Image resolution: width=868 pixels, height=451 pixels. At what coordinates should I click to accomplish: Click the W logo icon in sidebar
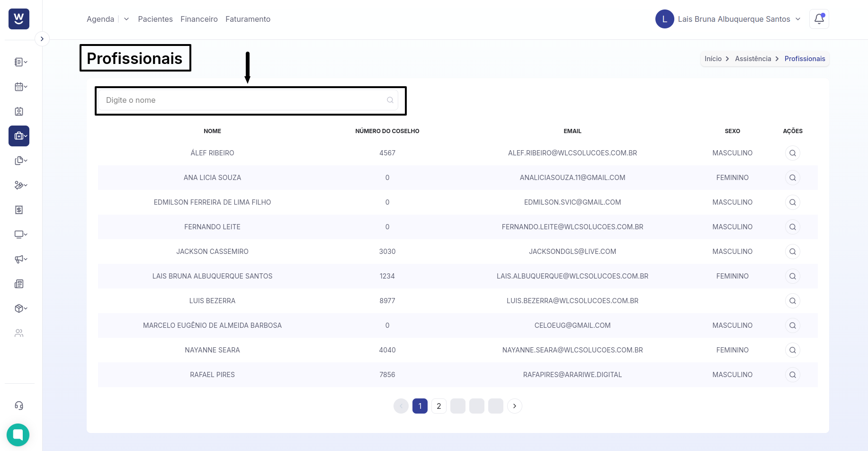coord(19,19)
